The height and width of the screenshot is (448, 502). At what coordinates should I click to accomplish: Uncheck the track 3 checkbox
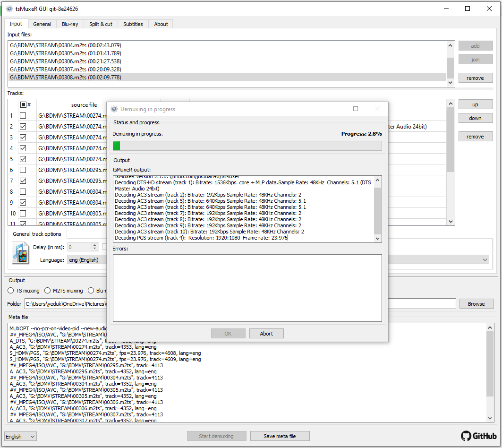[x=23, y=137]
